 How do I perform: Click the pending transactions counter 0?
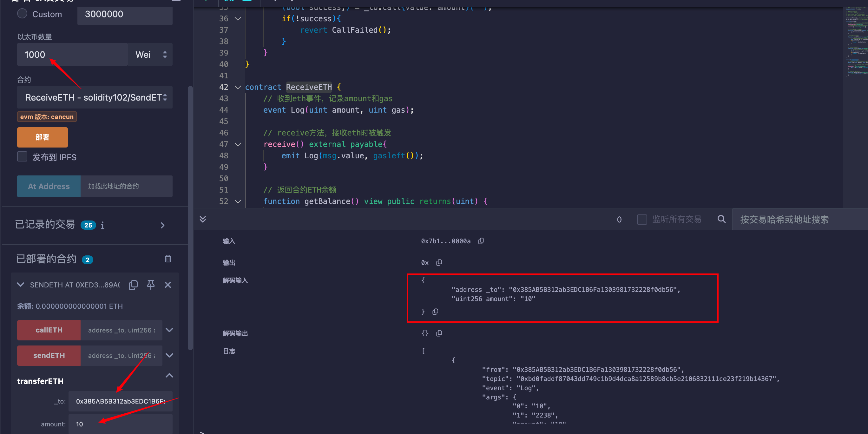[x=619, y=219]
